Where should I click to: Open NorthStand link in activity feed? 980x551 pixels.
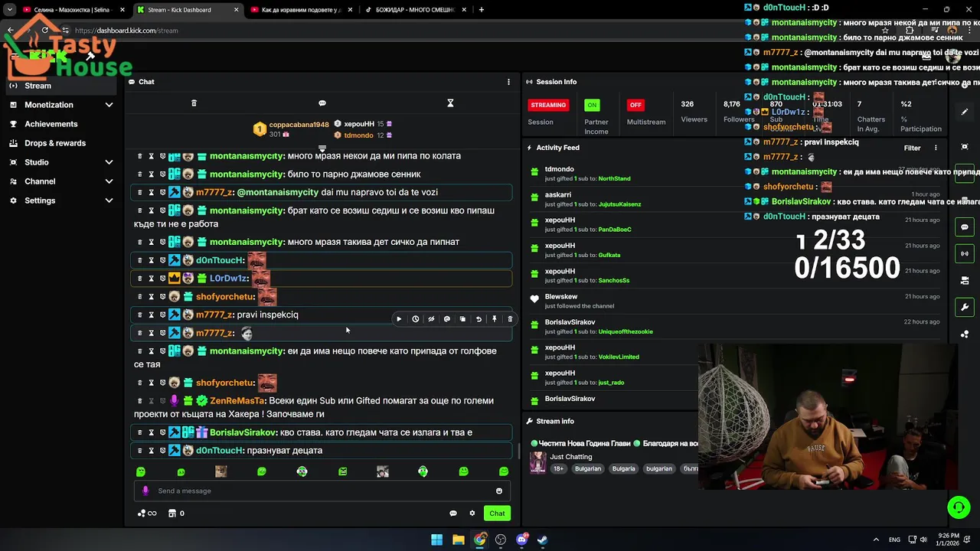[615, 178]
